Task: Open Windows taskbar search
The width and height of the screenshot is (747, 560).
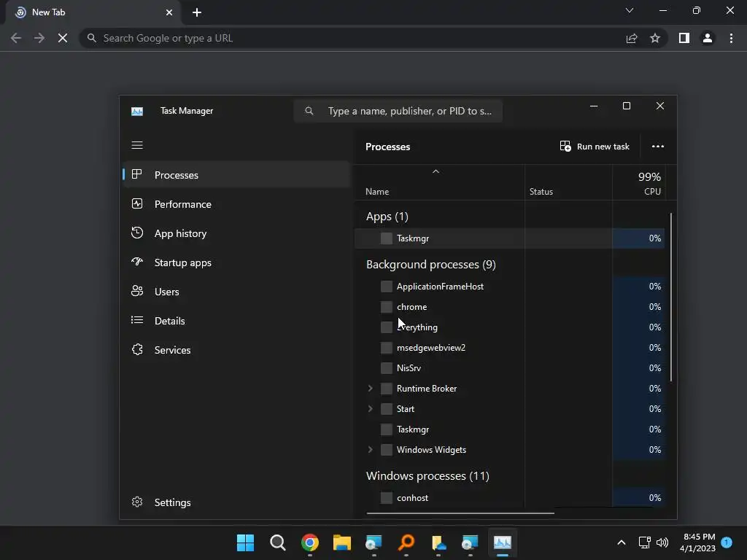Action: (278, 542)
